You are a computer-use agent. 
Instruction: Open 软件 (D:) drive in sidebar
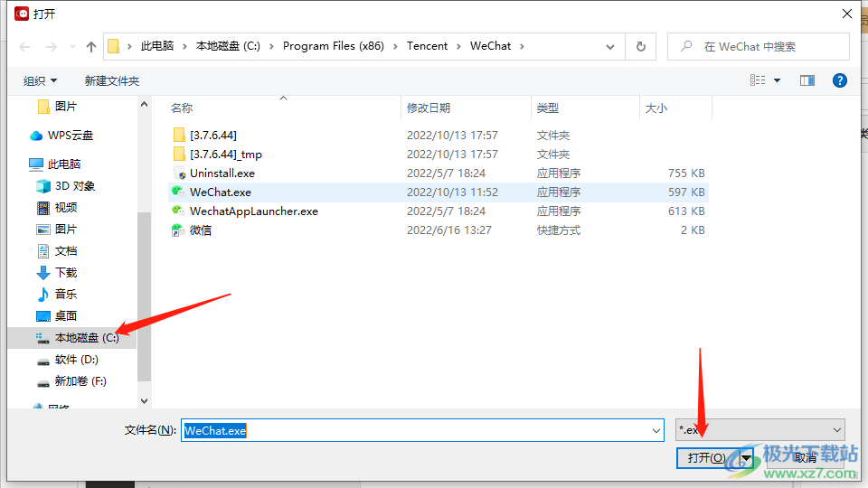click(x=76, y=360)
